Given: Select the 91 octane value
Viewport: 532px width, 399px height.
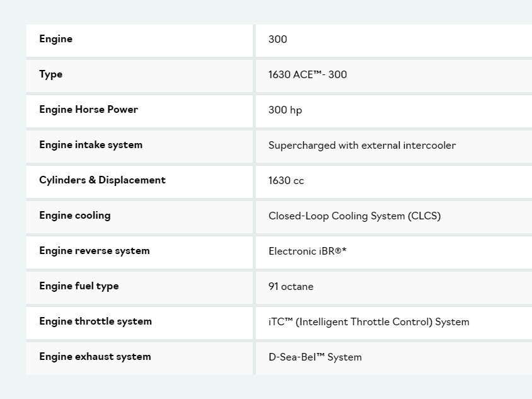Looking at the screenshot, I should (x=291, y=286).
